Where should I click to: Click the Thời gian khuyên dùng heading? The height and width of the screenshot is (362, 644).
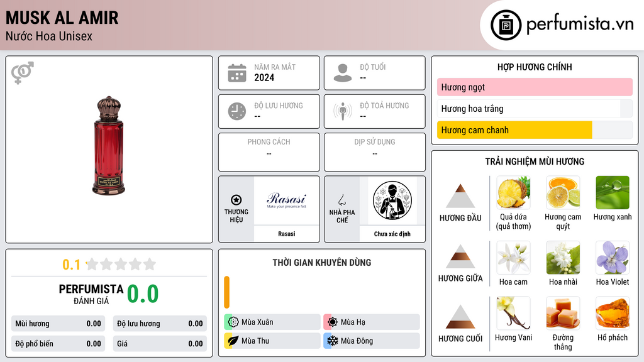[x=322, y=263]
